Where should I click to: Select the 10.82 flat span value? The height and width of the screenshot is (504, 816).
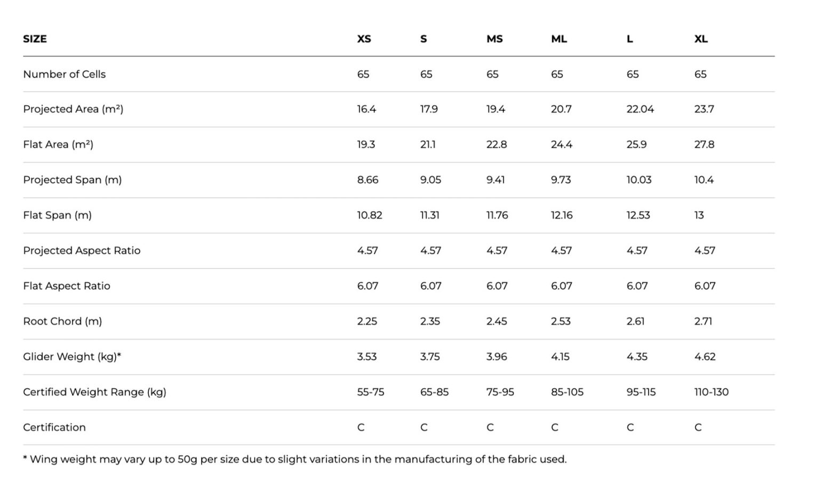point(370,215)
